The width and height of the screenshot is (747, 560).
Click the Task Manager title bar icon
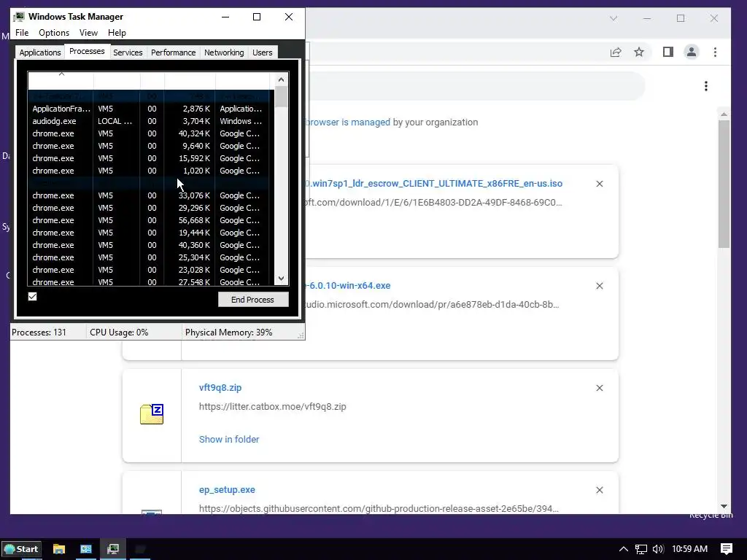coord(19,17)
